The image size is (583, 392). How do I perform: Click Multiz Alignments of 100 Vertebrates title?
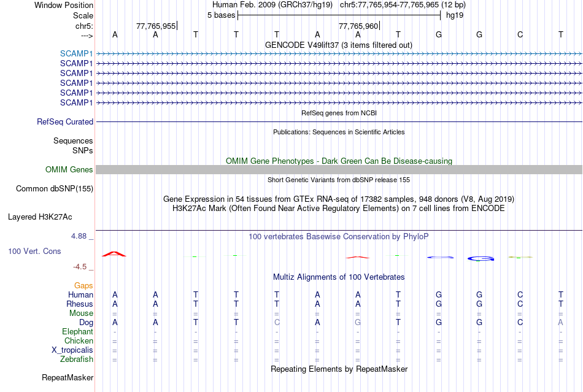(339, 277)
